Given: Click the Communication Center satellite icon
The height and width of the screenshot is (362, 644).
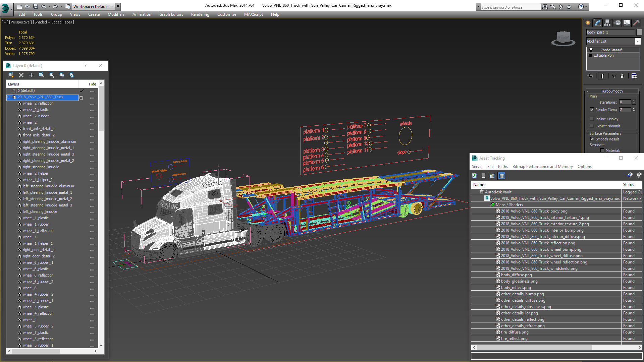Looking at the screenshot, I should 561,7.
